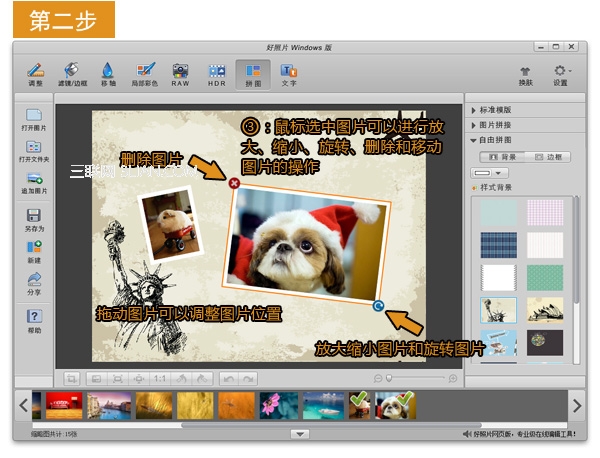Viewport: 600px width, 458px height.
Task: Switch to the 拼图 collage tab
Action: (253, 75)
